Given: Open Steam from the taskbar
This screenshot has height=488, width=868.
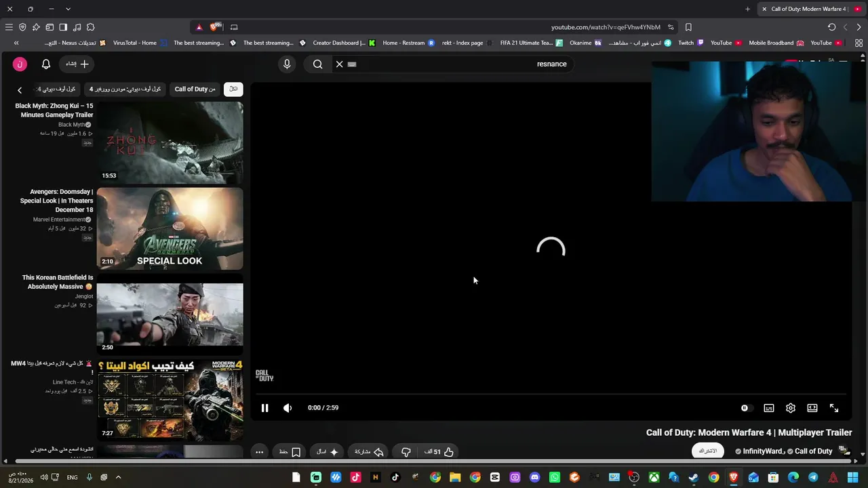Looking at the screenshot, I should click(x=693, y=477).
